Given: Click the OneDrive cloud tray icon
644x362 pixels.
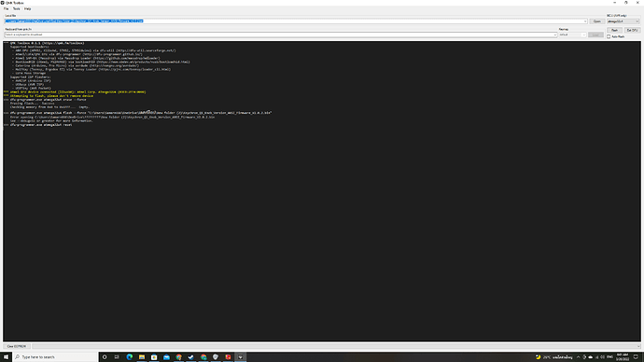Looking at the screenshot, I should [x=590, y=357].
